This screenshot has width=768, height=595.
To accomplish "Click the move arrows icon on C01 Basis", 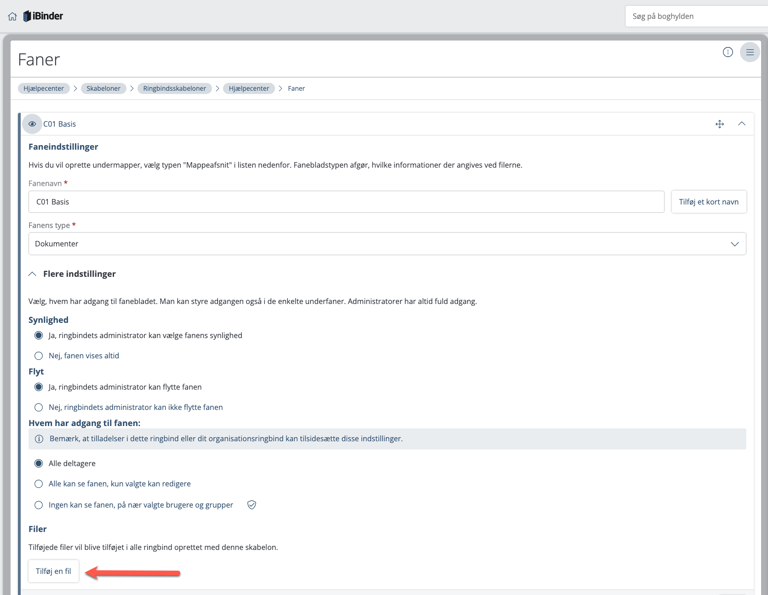I will 719,124.
